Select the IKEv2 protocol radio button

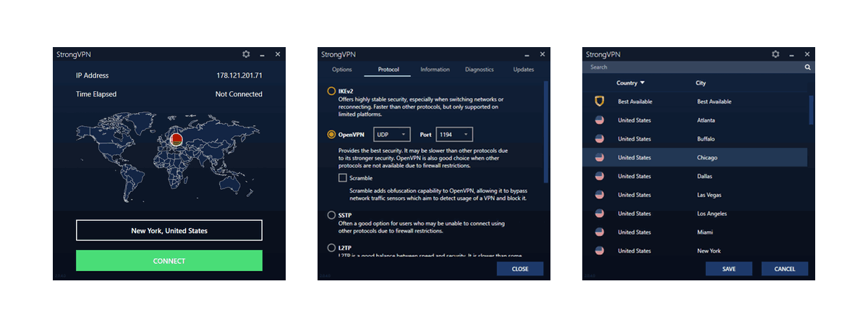tap(331, 91)
